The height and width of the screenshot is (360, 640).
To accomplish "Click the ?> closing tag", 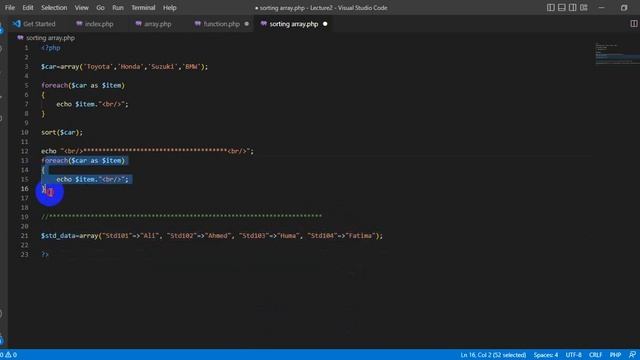I will coord(45,254).
